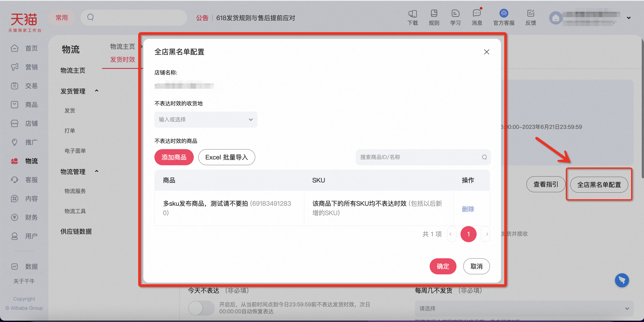644x322 pixels.
Task: Click the 商品 column header
Action: tap(169, 180)
